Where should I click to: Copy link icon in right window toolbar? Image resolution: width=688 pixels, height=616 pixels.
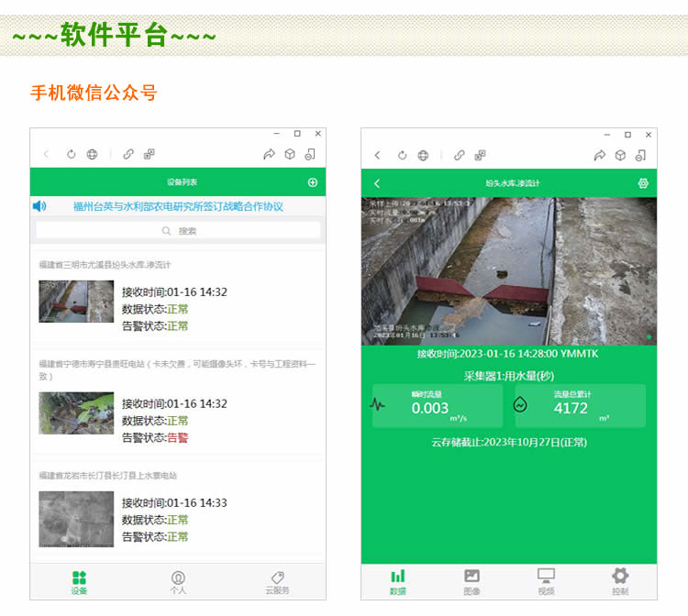[459, 155]
